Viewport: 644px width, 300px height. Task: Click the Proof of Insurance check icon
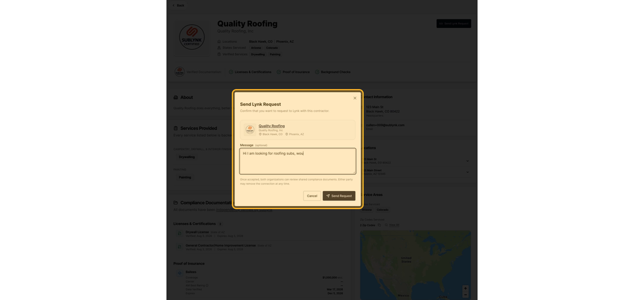279,72
